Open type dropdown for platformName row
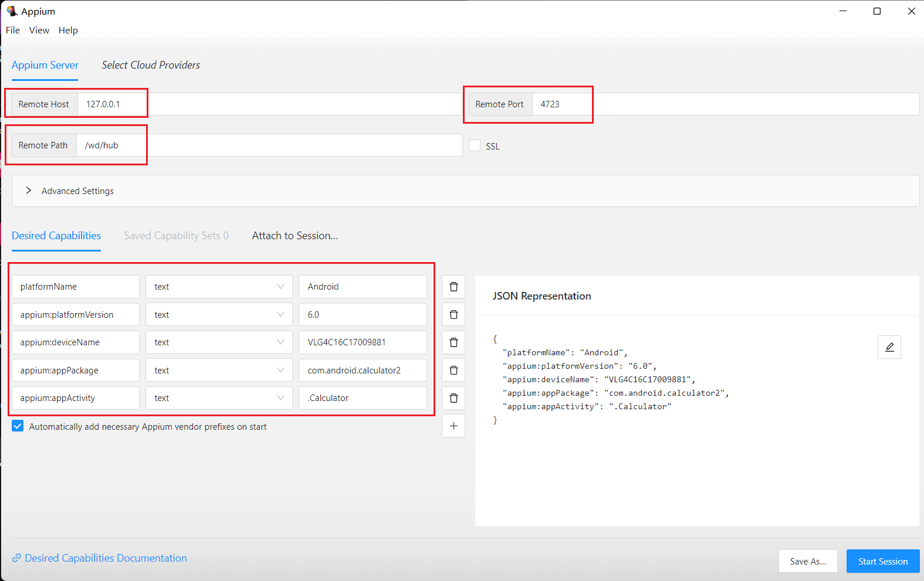 pyautogui.click(x=219, y=287)
